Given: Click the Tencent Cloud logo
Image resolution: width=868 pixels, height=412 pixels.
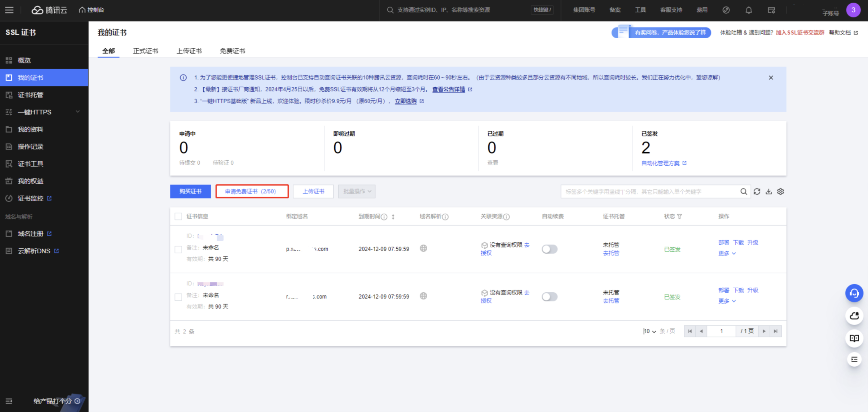Looking at the screenshot, I should [49, 10].
